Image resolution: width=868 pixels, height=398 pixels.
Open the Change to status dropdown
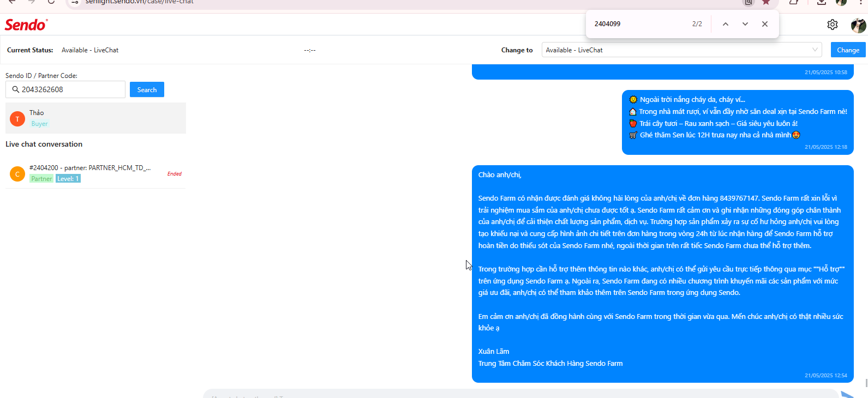pyautogui.click(x=681, y=50)
